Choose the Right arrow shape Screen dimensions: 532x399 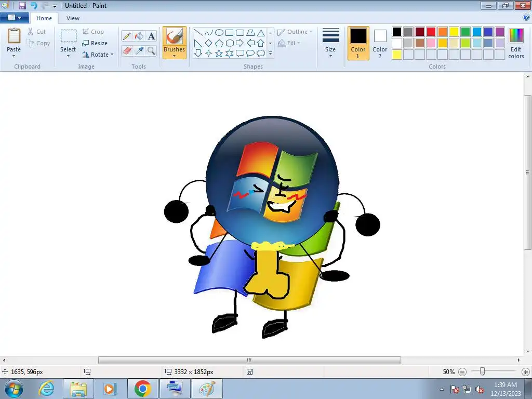(x=240, y=43)
